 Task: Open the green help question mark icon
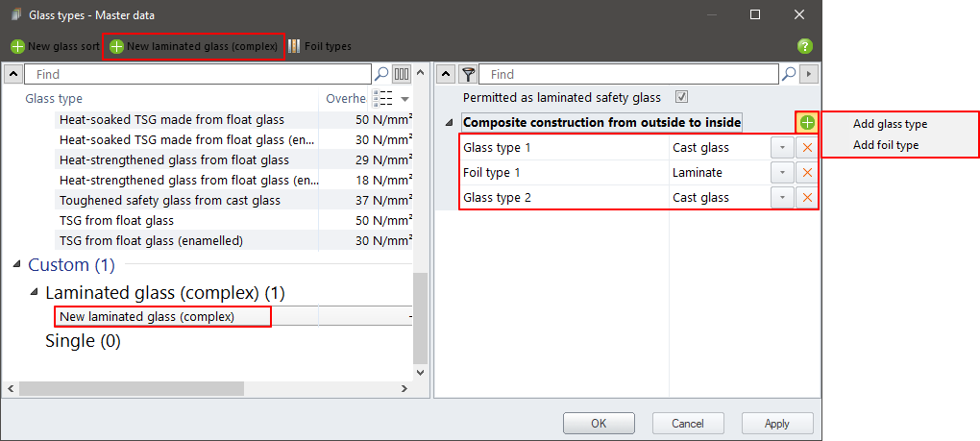coord(804,46)
